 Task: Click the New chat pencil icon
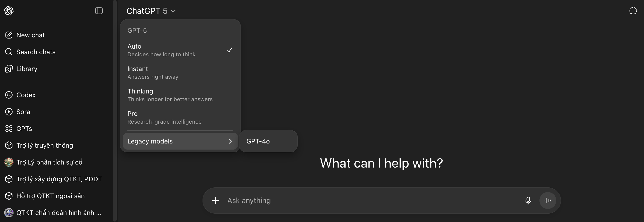pyautogui.click(x=9, y=35)
